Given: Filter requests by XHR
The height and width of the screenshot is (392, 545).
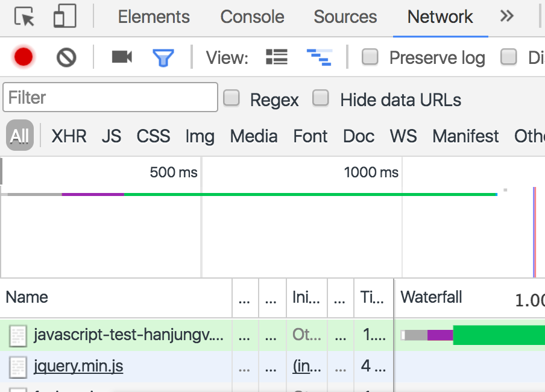Looking at the screenshot, I should point(69,136).
